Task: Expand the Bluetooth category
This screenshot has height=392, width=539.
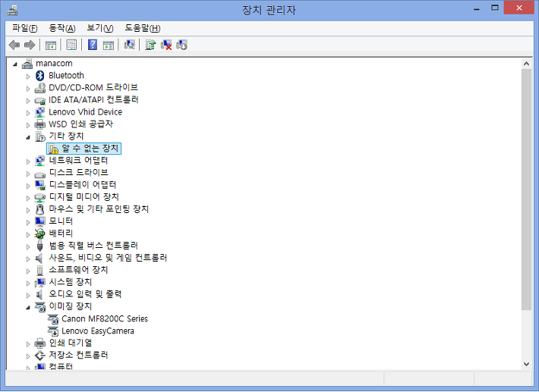Action: (x=28, y=77)
